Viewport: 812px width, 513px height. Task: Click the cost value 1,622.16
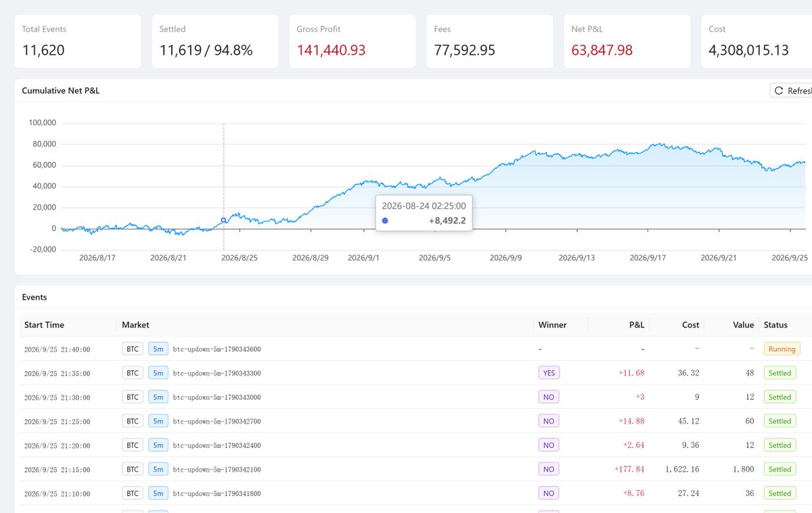[681, 469]
